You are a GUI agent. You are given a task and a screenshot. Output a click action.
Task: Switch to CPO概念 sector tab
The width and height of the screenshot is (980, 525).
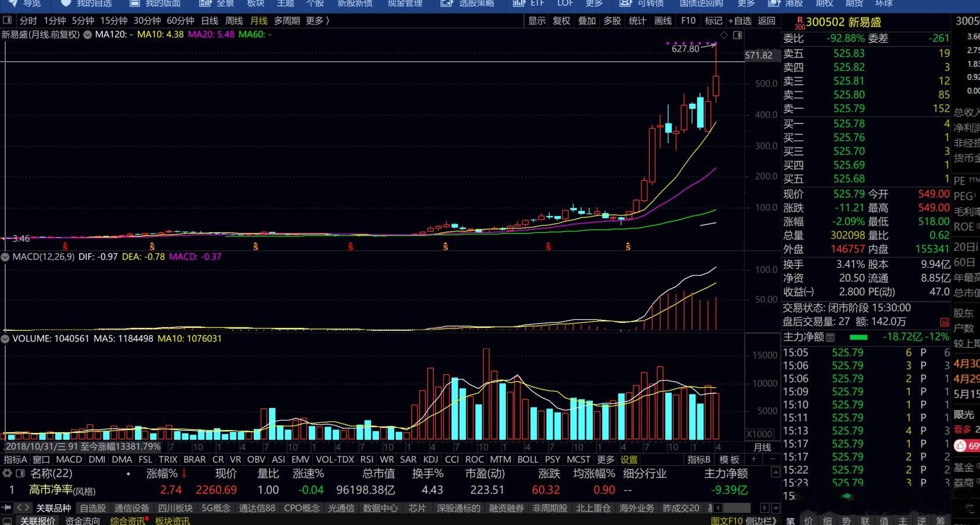click(x=301, y=508)
